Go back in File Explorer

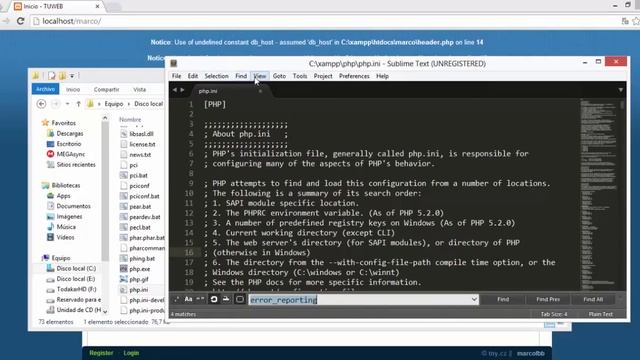tap(41, 104)
